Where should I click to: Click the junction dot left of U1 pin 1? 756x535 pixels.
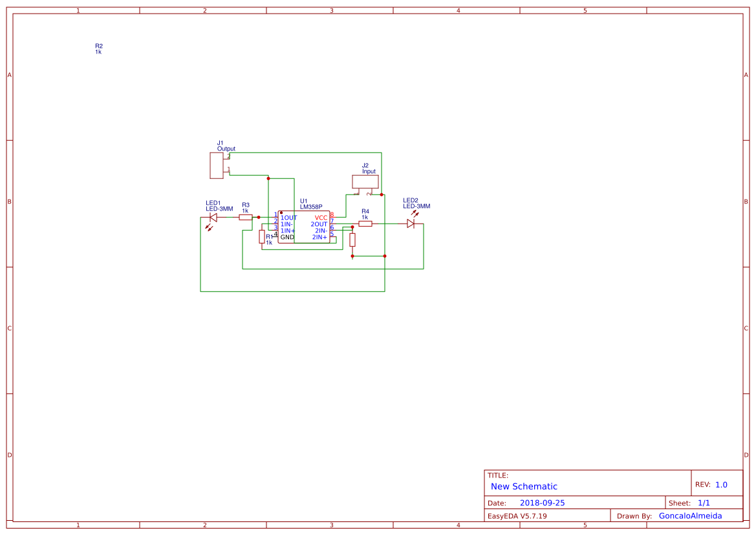(x=259, y=217)
